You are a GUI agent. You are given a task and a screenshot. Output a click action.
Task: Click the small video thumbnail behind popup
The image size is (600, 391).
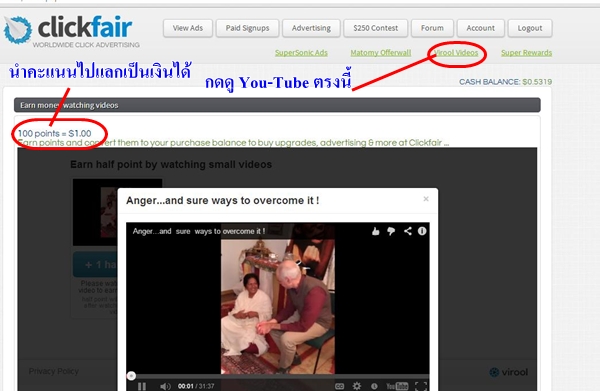pos(95,212)
